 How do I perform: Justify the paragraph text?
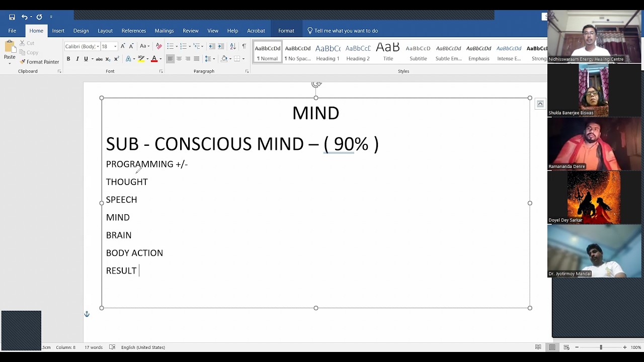196,59
